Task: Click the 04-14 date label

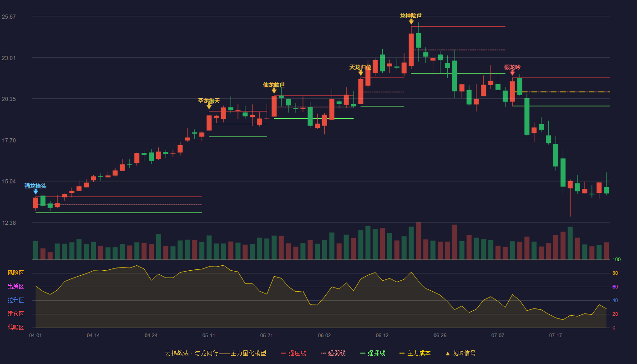Action: coord(93,335)
